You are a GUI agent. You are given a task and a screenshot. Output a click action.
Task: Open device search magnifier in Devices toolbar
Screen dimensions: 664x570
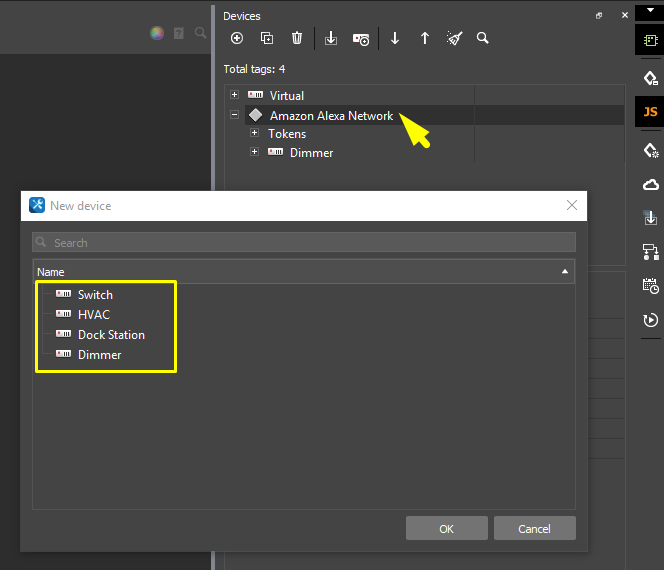pos(483,38)
